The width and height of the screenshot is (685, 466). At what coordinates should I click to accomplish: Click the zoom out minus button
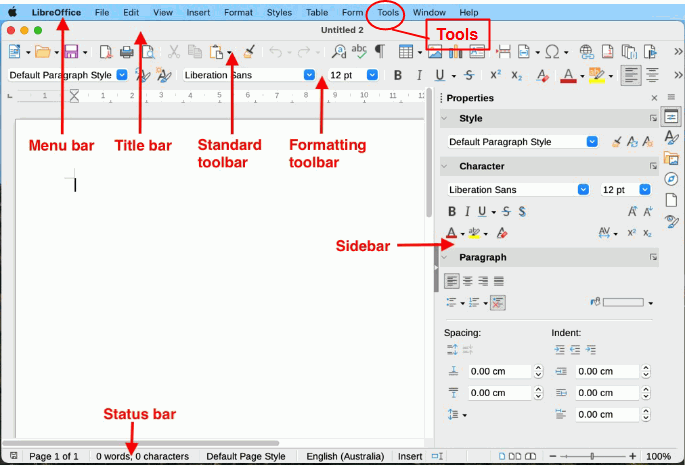pos(553,456)
